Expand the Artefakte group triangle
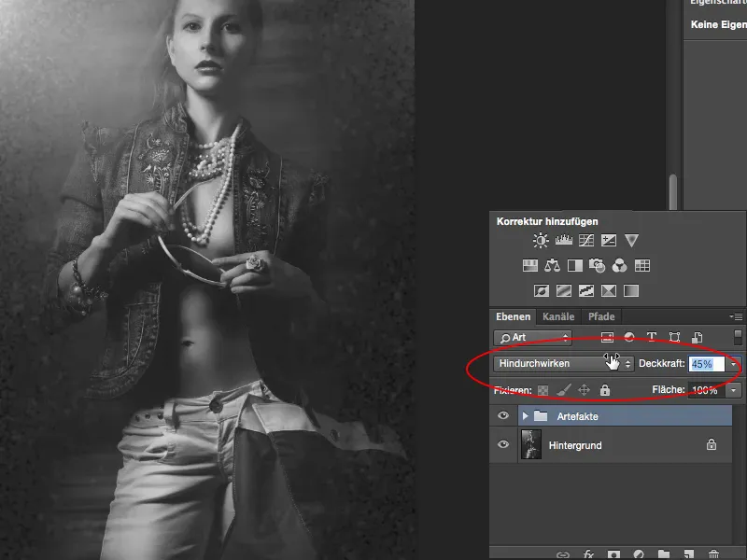The height and width of the screenshot is (560, 747). tap(525, 415)
